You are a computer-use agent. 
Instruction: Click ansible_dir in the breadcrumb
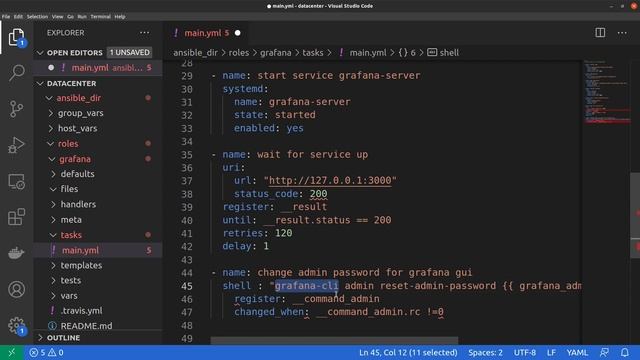click(196, 53)
